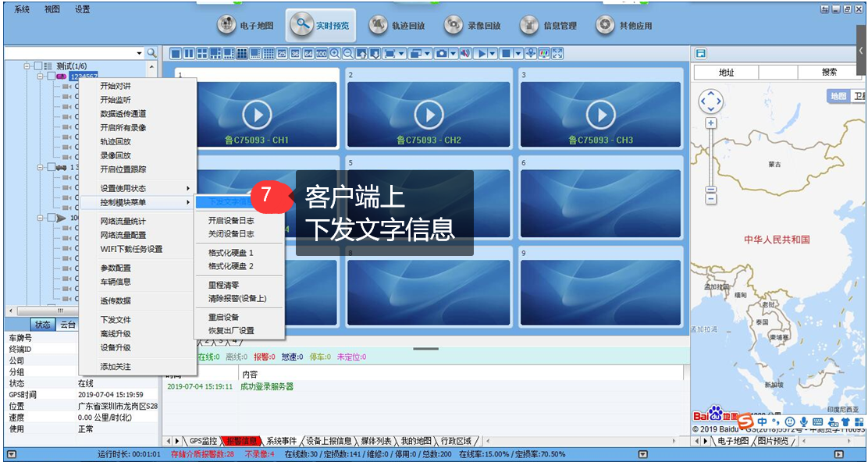Select 重启设备 in the submenu
This screenshot has height=462, width=868.
tap(223, 318)
